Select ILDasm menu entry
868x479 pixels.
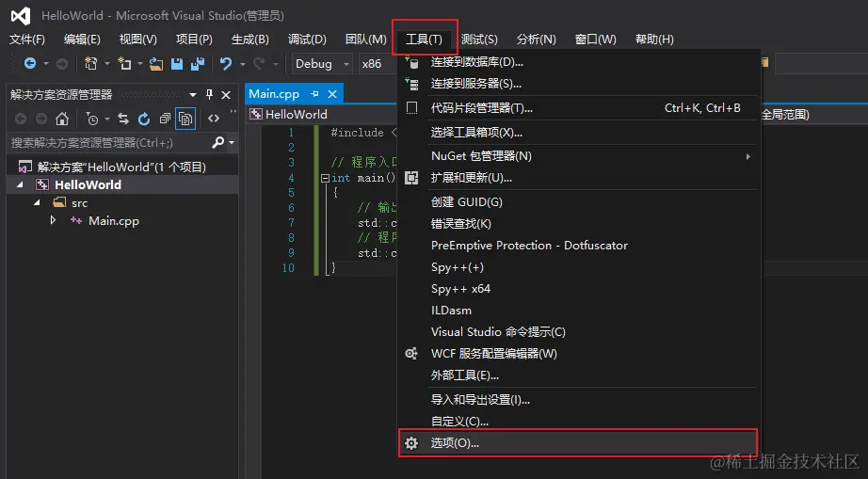(577, 311)
